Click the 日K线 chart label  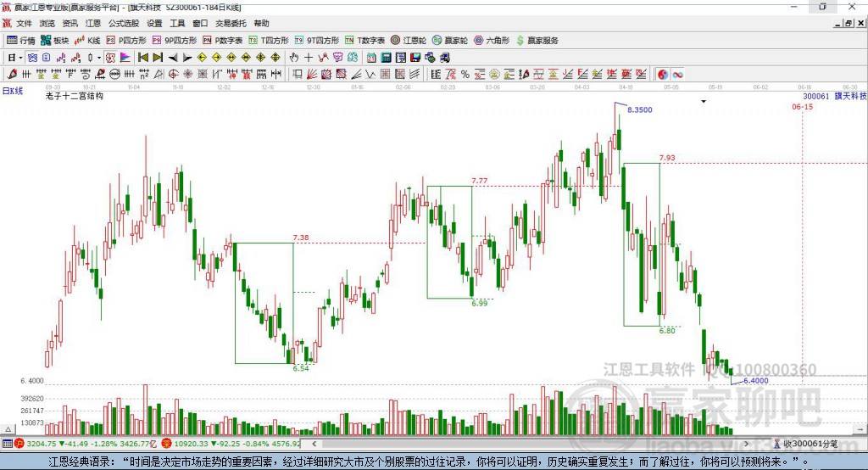(13, 91)
